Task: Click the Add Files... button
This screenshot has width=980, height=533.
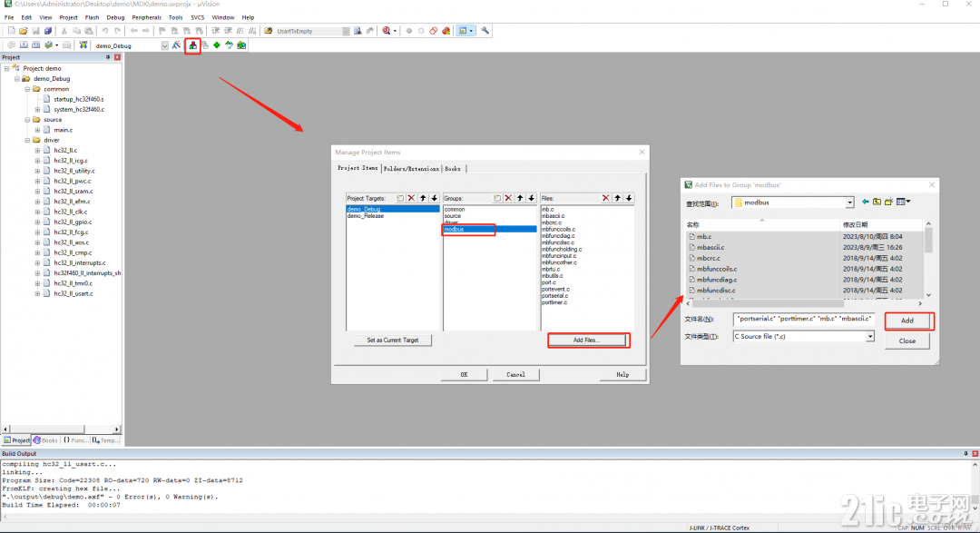Action: pos(586,341)
